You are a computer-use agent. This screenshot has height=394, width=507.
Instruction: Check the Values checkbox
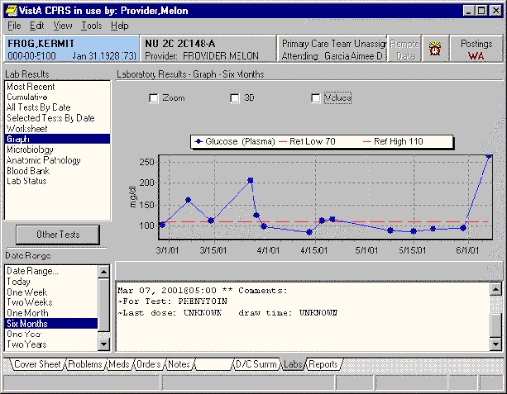pos(315,98)
